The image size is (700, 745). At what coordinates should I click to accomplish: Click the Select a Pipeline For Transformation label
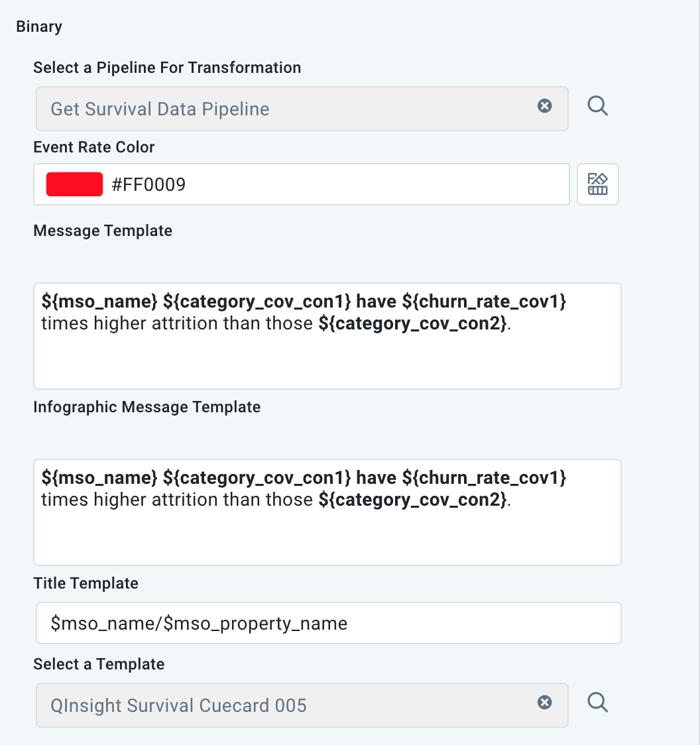click(167, 68)
